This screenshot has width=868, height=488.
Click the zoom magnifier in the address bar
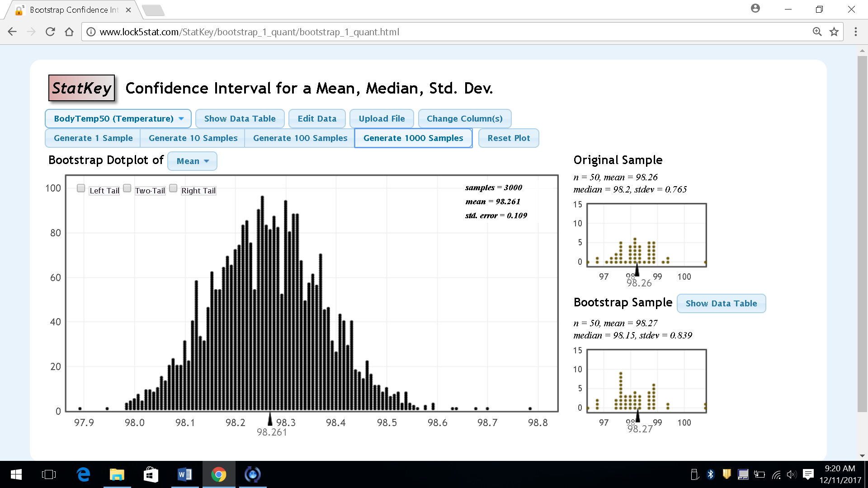pyautogui.click(x=816, y=32)
